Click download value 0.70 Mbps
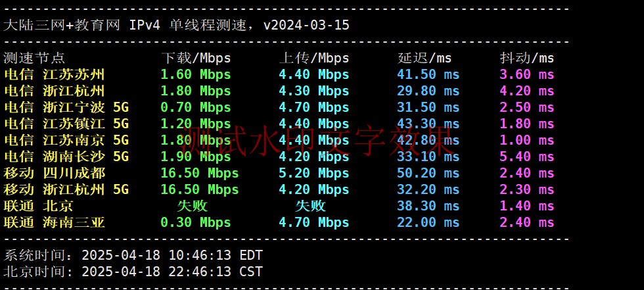 [x=196, y=107]
